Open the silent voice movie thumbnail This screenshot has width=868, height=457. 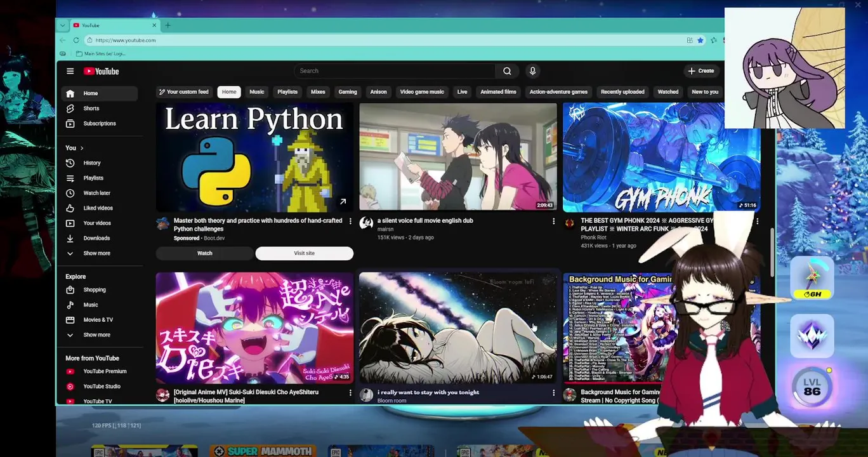pyautogui.click(x=458, y=157)
